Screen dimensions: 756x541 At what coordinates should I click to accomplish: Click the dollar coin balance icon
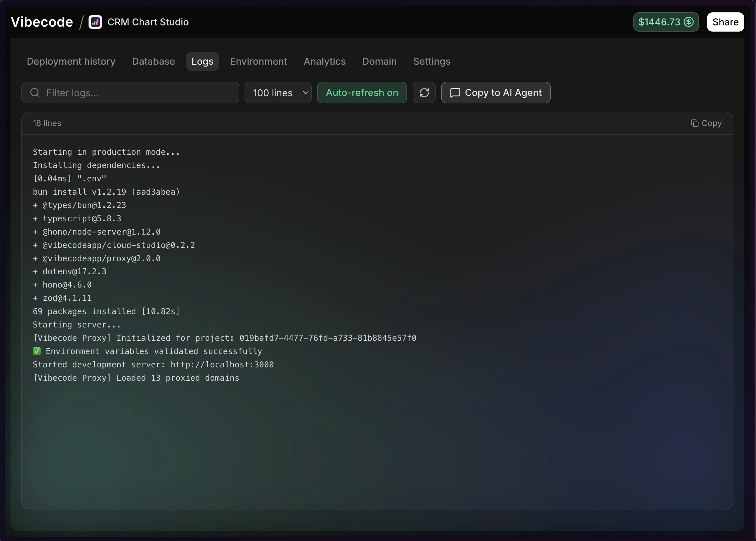tap(689, 22)
